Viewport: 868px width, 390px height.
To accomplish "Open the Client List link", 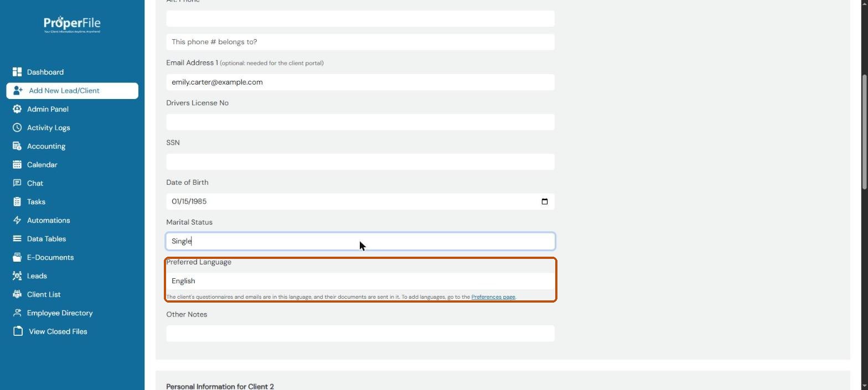I will (44, 294).
